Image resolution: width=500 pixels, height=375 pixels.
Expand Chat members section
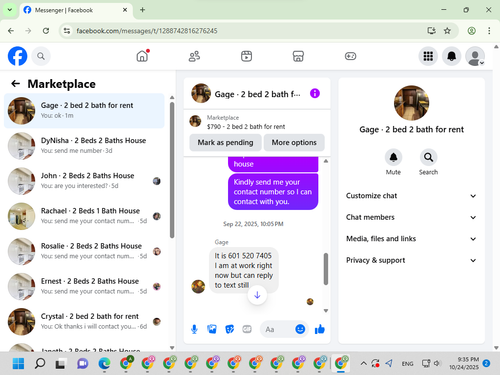click(411, 217)
